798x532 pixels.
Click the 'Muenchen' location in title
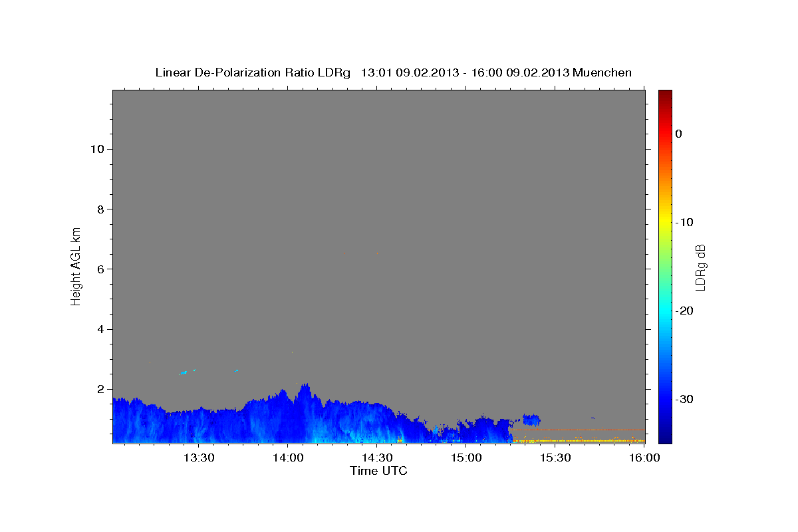(602, 72)
